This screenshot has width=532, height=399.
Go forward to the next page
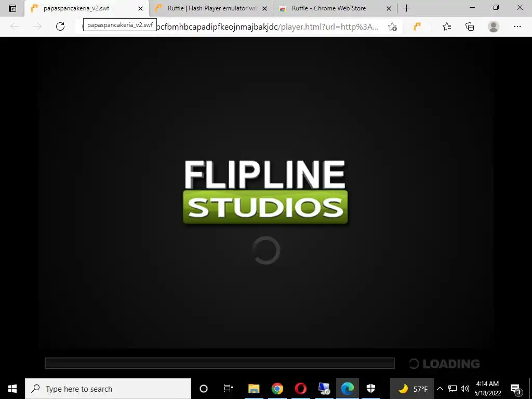(37, 26)
